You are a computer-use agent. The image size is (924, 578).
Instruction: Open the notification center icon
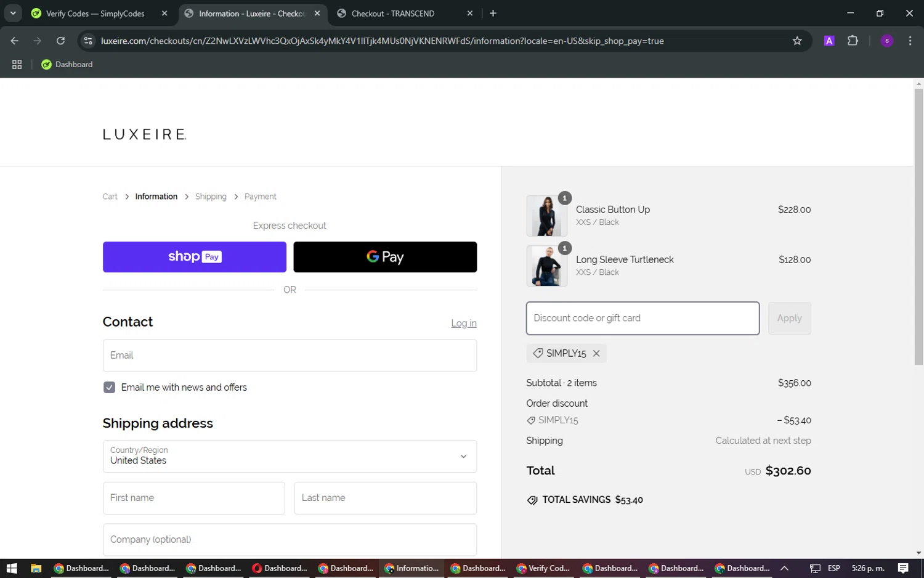coord(903,568)
